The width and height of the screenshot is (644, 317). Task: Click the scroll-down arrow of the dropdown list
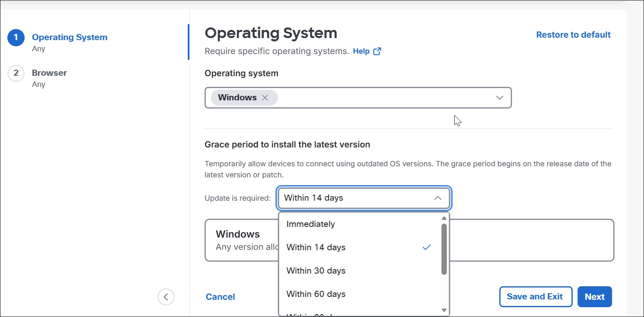[x=444, y=310]
